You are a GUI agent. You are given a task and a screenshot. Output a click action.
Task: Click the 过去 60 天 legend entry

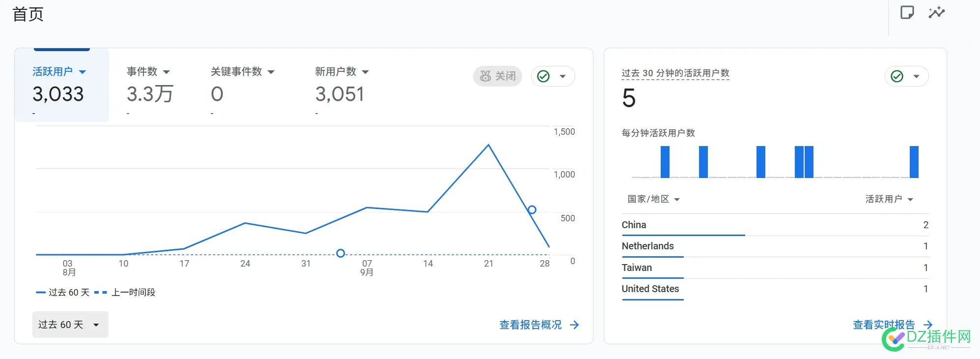point(63,293)
